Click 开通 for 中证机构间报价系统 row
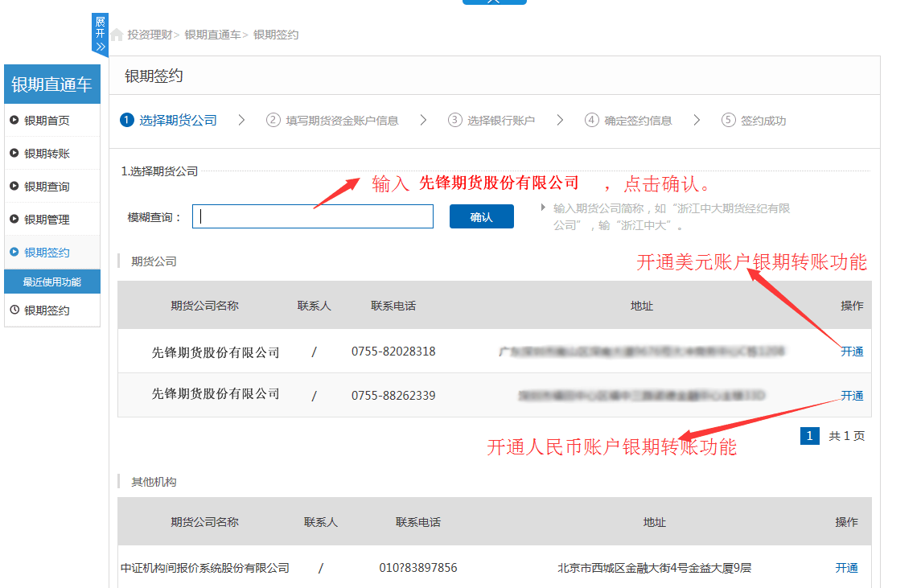Image resolution: width=921 pixels, height=588 pixels. coord(846,568)
